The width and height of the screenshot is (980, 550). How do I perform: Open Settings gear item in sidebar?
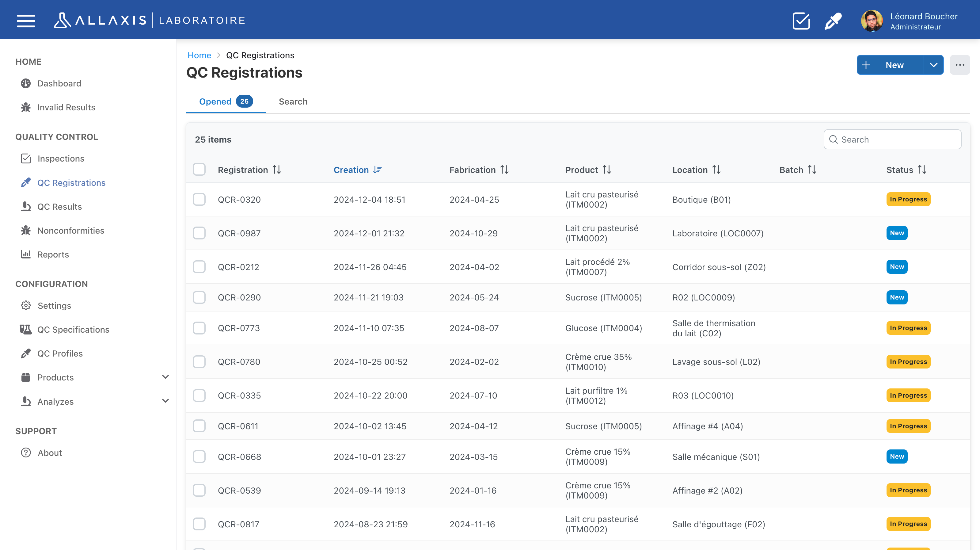coord(54,306)
